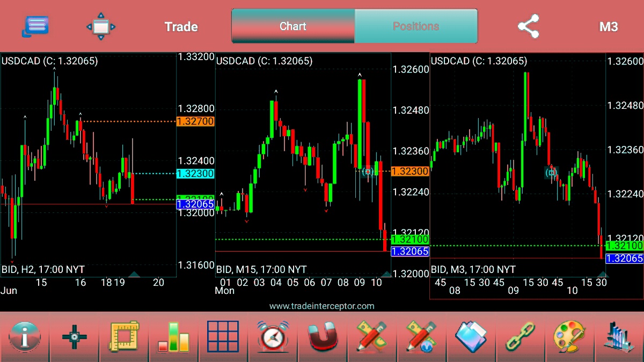Select the green 1.32100 label on M15 chart
The image size is (644, 362).
pos(410,239)
